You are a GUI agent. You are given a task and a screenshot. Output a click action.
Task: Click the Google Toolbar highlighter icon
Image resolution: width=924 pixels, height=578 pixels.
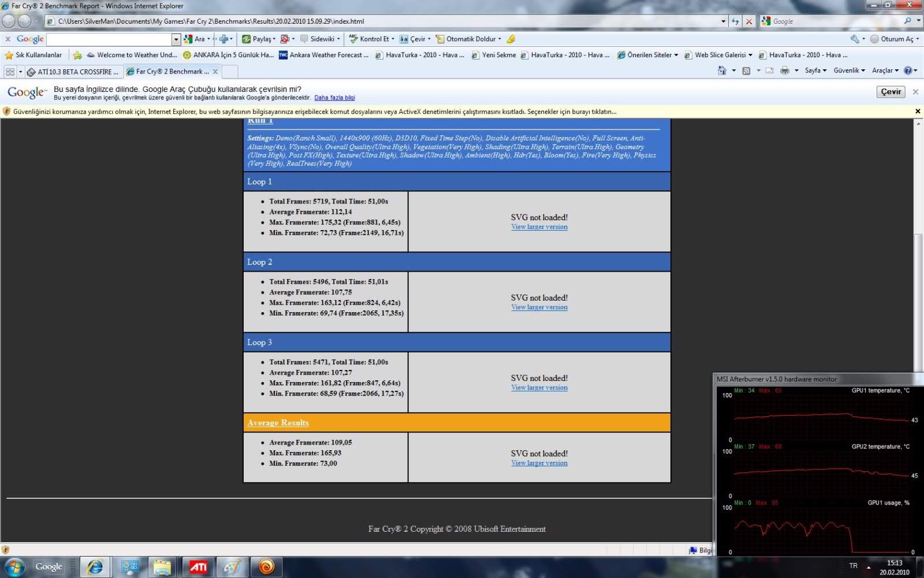click(511, 39)
